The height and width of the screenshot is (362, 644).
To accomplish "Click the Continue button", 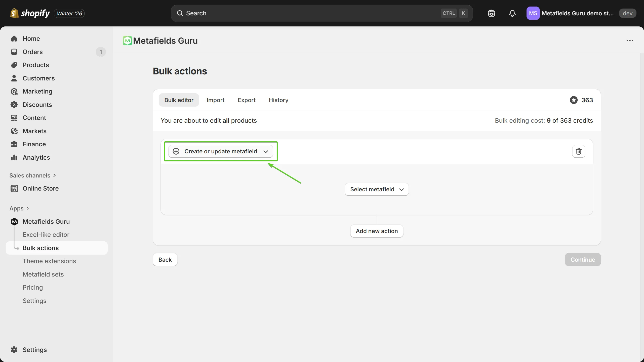I will [583, 260].
